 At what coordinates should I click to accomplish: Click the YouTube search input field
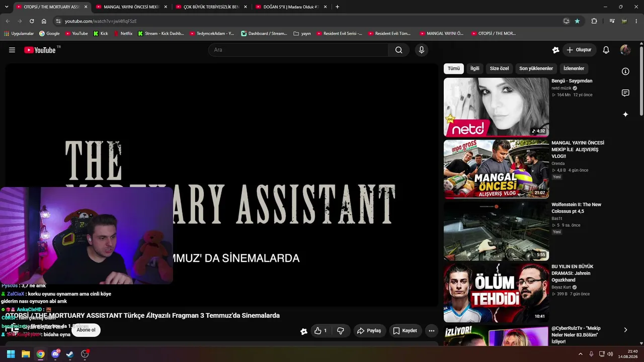pyautogui.click(x=298, y=50)
